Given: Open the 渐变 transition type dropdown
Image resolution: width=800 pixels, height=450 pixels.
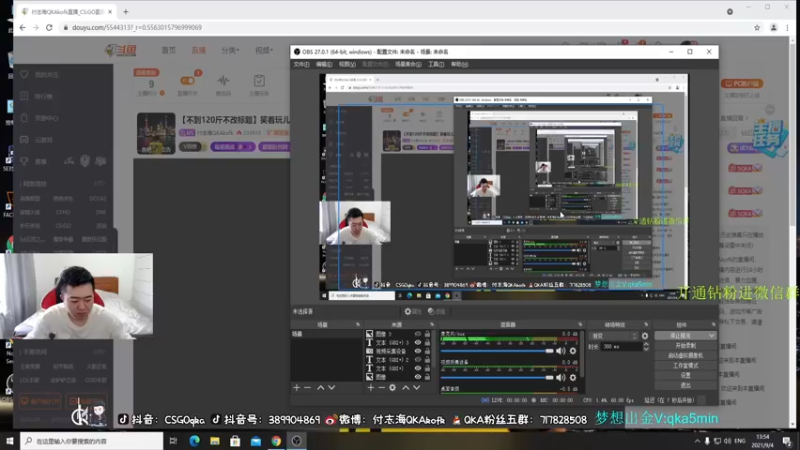Looking at the screenshot, I should coord(614,336).
